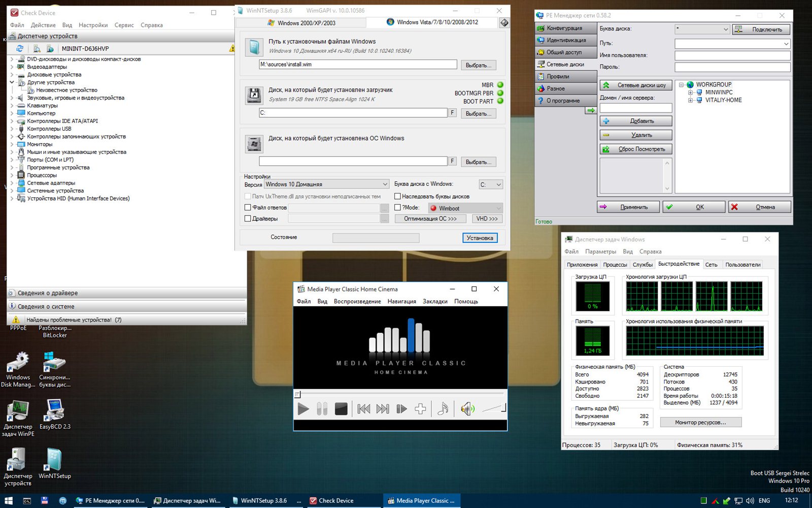Viewport: 812px width, 508px height.
Task: Skip to next track in Media Player
Action: click(383, 409)
